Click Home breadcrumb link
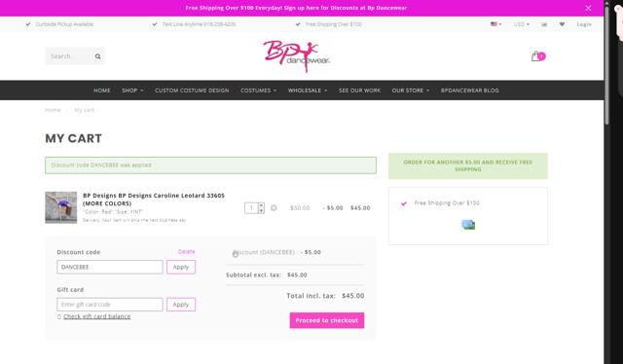Screen dimensions: 623x364 pos(53,110)
